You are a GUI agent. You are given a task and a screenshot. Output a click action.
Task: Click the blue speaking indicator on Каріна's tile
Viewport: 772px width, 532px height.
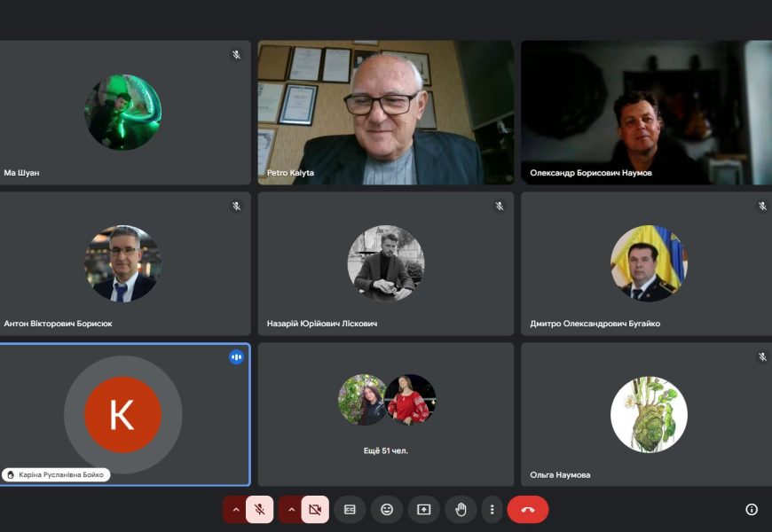237,357
